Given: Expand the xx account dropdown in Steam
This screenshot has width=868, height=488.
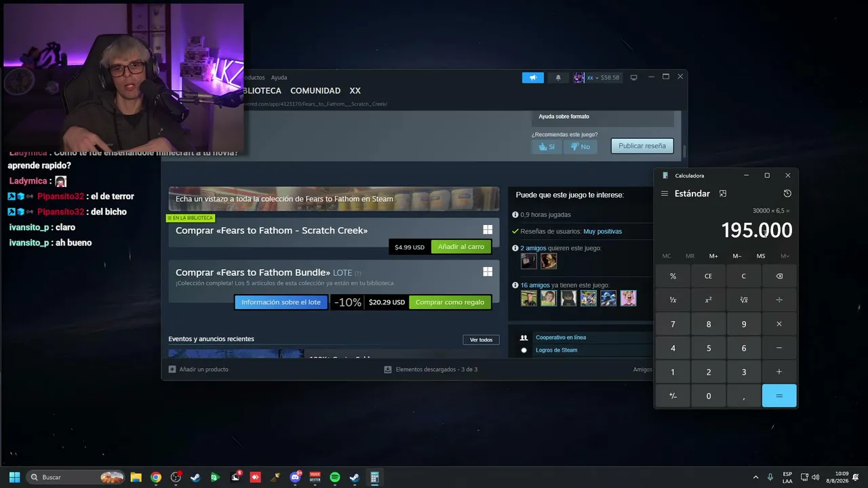Looking at the screenshot, I should [597, 77].
